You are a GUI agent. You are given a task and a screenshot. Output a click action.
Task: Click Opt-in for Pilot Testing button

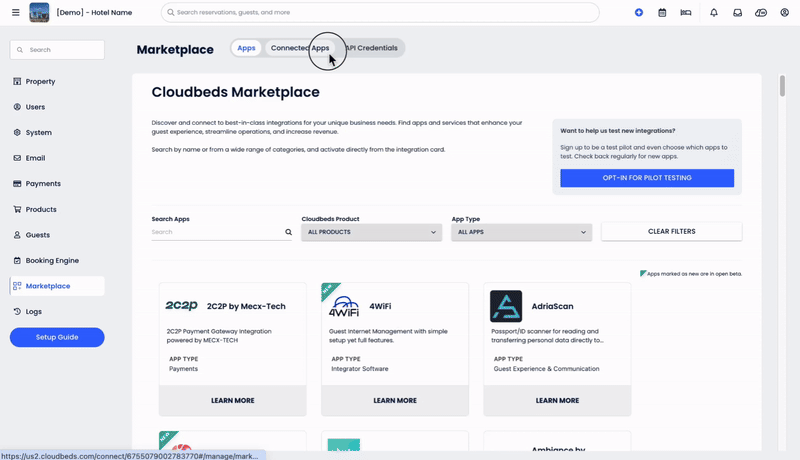point(646,178)
